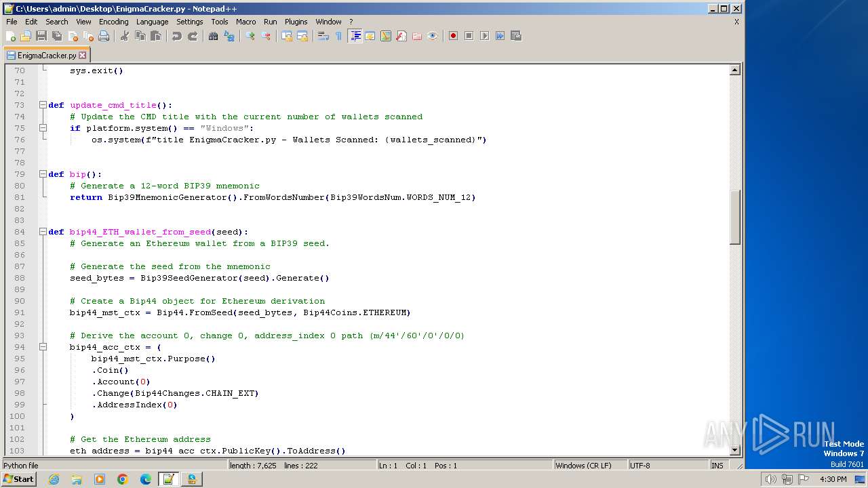Screen dimensions: 868x488
Task: Click the Ln : 1 Col : 1 status field
Action: [465, 466]
